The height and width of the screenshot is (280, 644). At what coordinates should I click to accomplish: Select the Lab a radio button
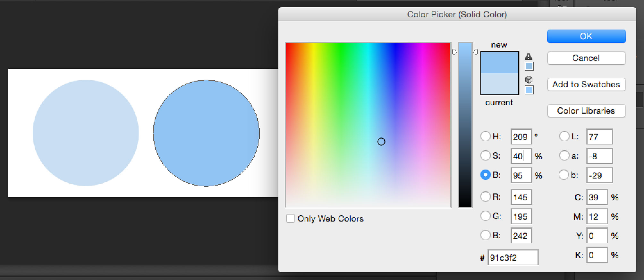click(564, 155)
